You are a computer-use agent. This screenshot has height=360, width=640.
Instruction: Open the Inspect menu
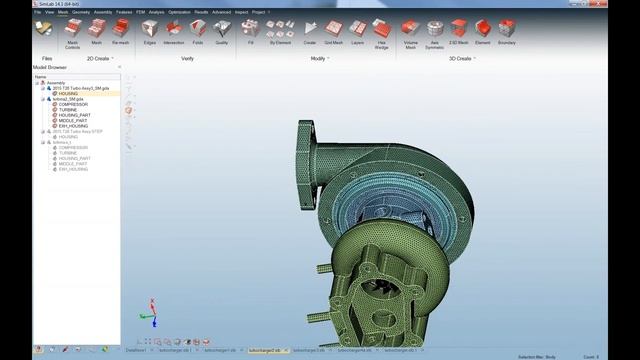point(241,12)
